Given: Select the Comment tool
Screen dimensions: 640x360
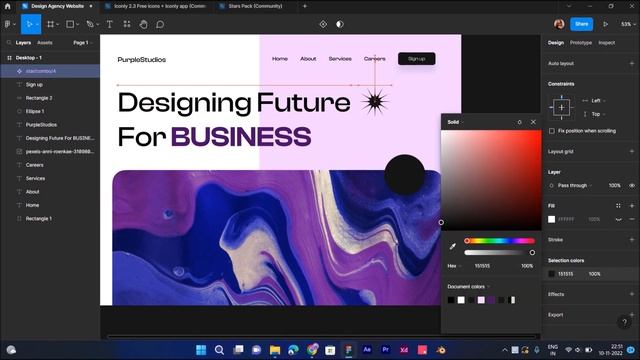Looking at the screenshot, I should click(x=160, y=24).
